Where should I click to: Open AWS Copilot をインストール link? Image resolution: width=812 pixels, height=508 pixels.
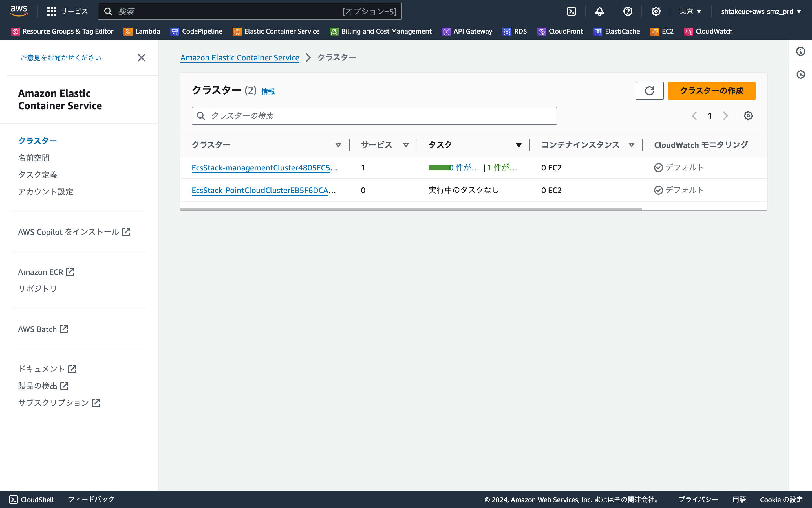point(74,232)
